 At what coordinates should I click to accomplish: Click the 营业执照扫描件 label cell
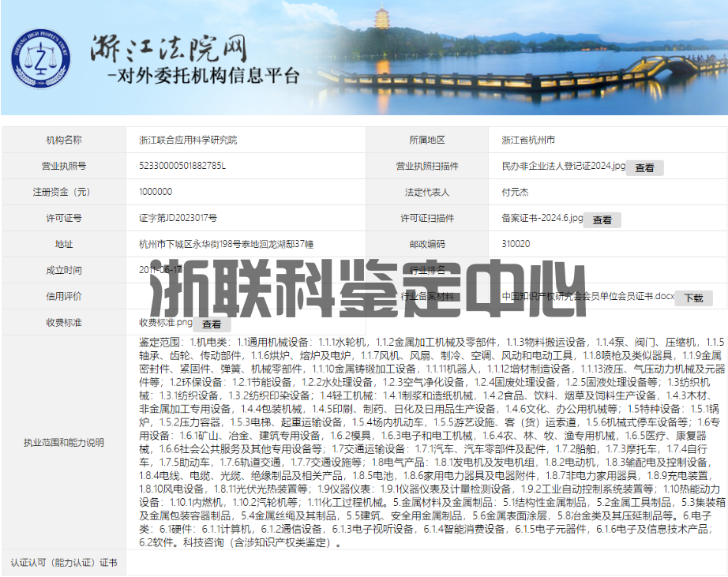[427, 166]
